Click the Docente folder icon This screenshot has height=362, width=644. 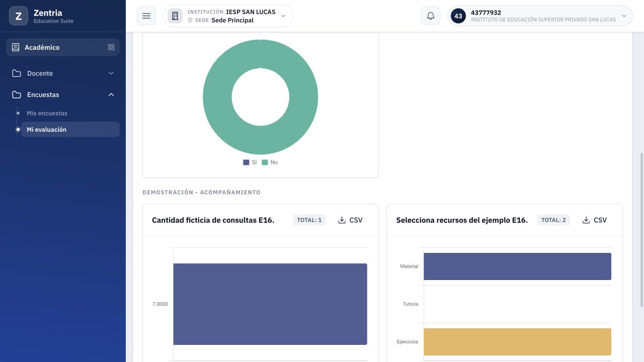click(x=17, y=73)
